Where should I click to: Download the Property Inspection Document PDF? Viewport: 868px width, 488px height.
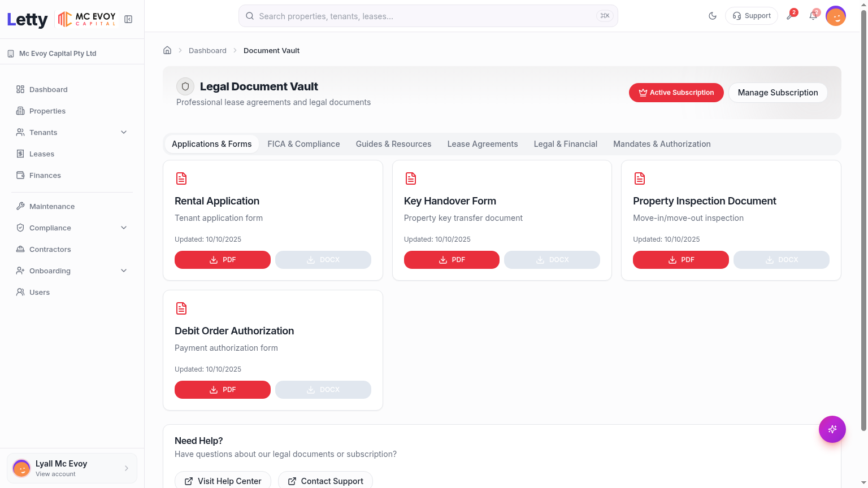[x=681, y=260]
